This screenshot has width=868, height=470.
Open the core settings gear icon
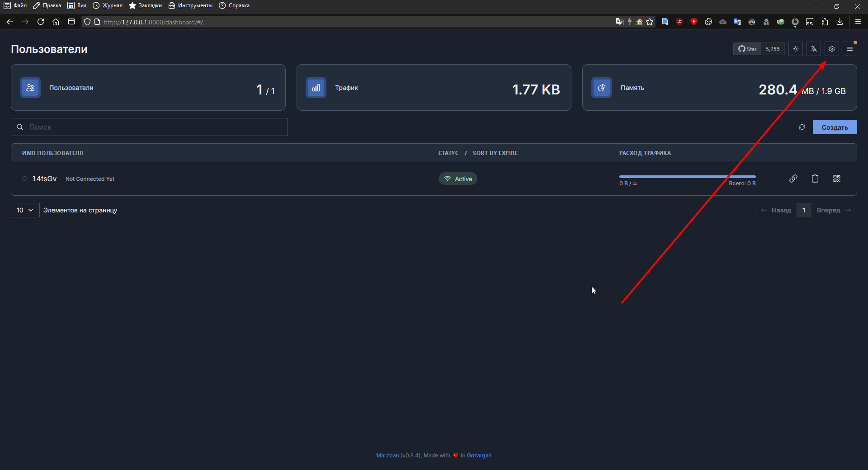click(831, 49)
